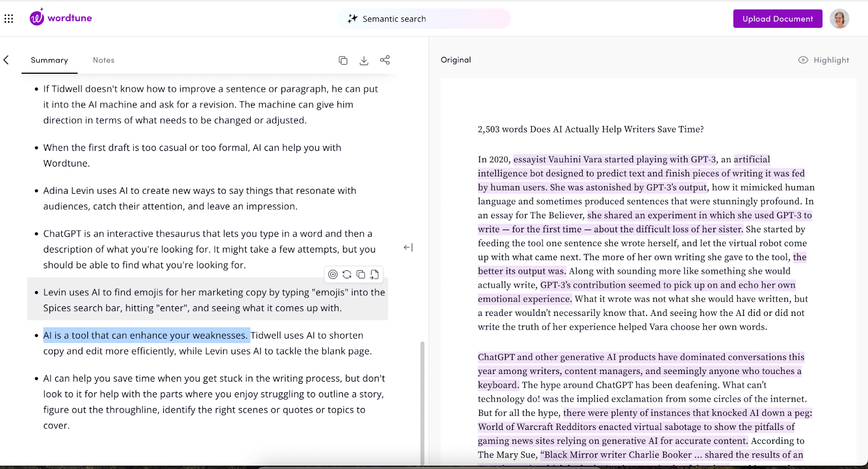This screenshot has height=469, width=868.
Task: Open the apps grid menu
Action: point(9,19)
